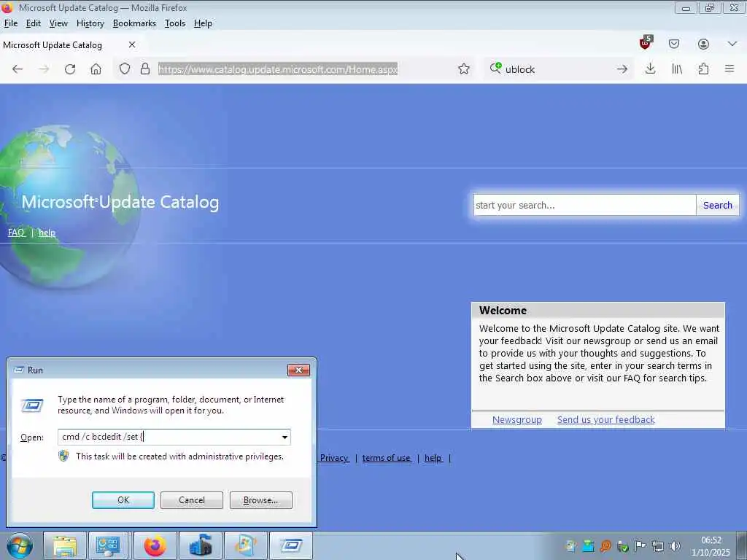The width and height of the screenshot is (747, 560).
Task: Open the uBlock Origin extension icon
Action: tap(645, 43)
